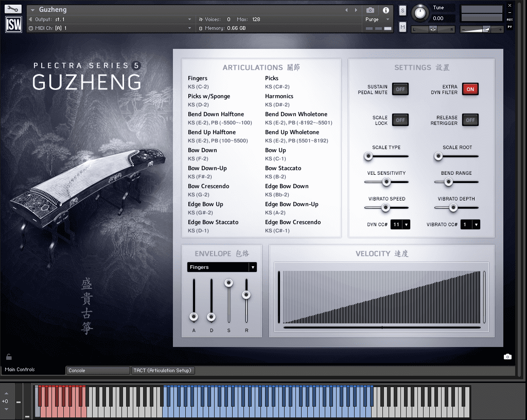Adjust the Vel Sensitivity slider
The height and width of the screenshot is (420, 527).
[386, 182]
